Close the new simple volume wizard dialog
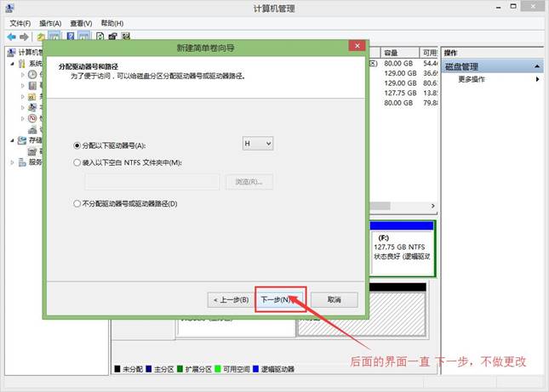The image size is (549, 392). pyautogui.click(x=357, y=46)
